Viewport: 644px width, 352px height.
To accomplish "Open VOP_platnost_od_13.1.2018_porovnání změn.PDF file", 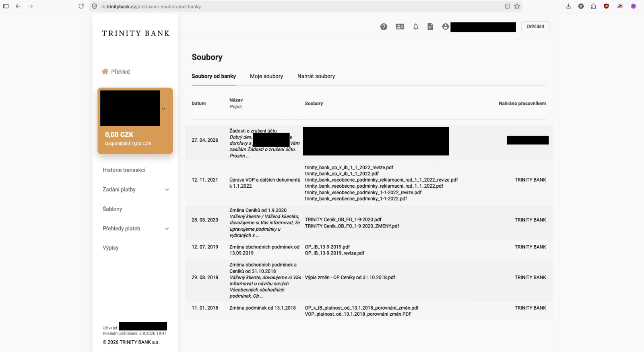I will (358, 314).
